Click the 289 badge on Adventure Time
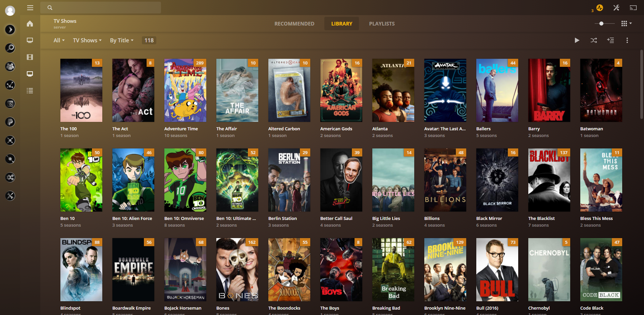 coord(200,63)
